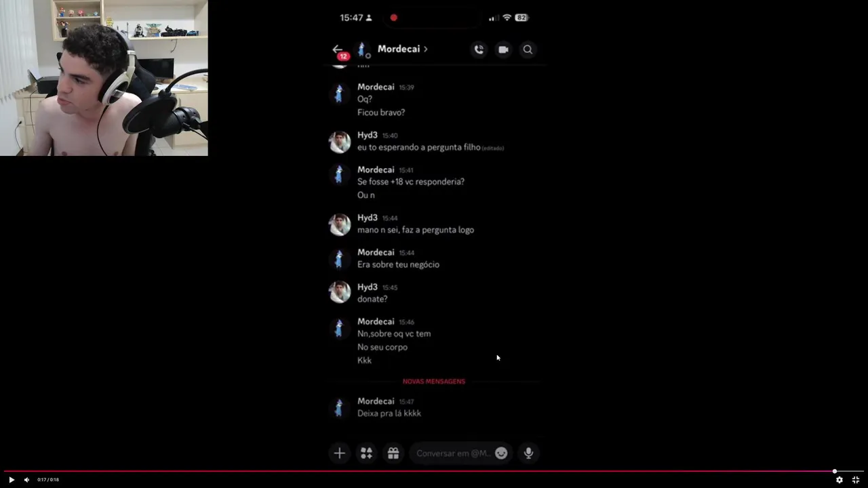Go back using the arrow with badge
Viewport: 868px width, 488px height.
[x=339, y=51]
